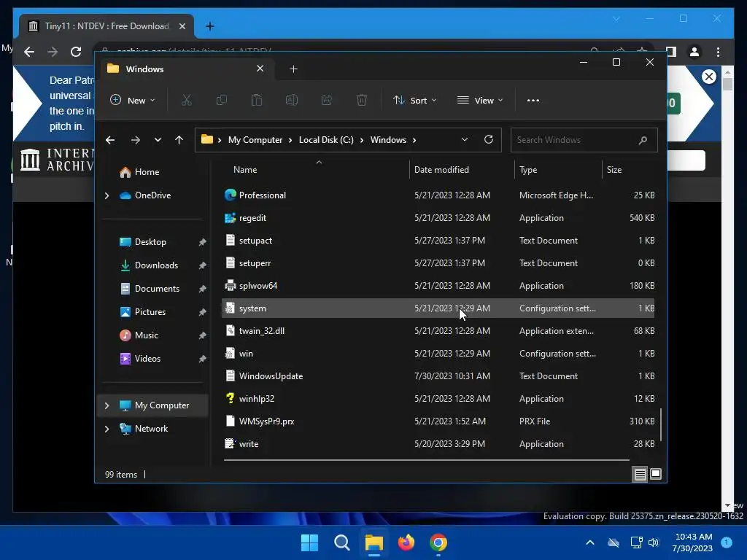Click Local Disk (C:) breadcrumb

(x=326, y=140)
